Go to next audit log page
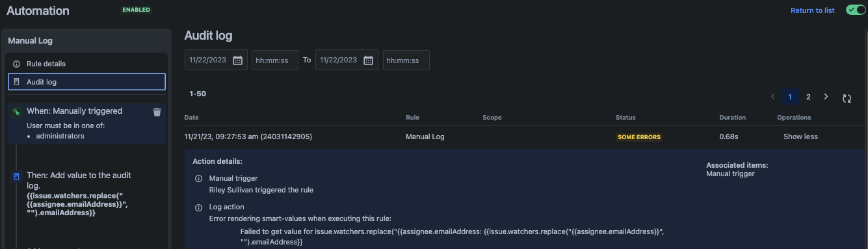Viewport: 868px width, 249px height. [826, 97]
